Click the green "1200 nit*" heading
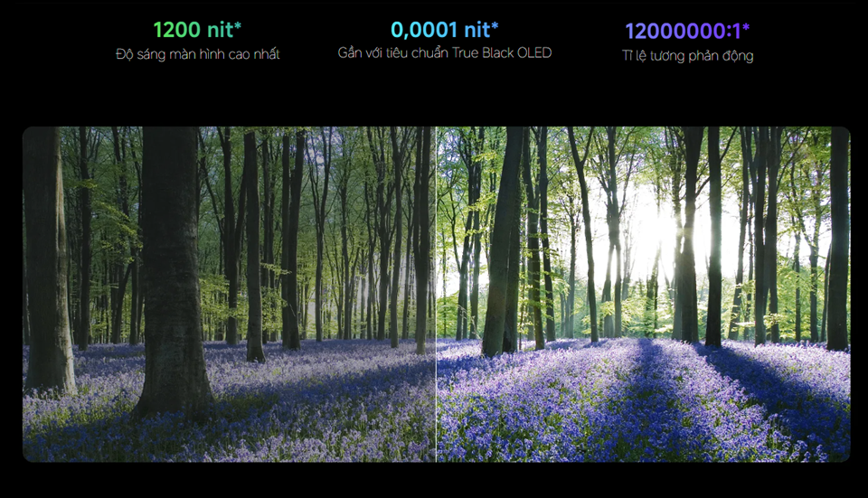The width and height of the screenshot is (868, 498). 197,30
